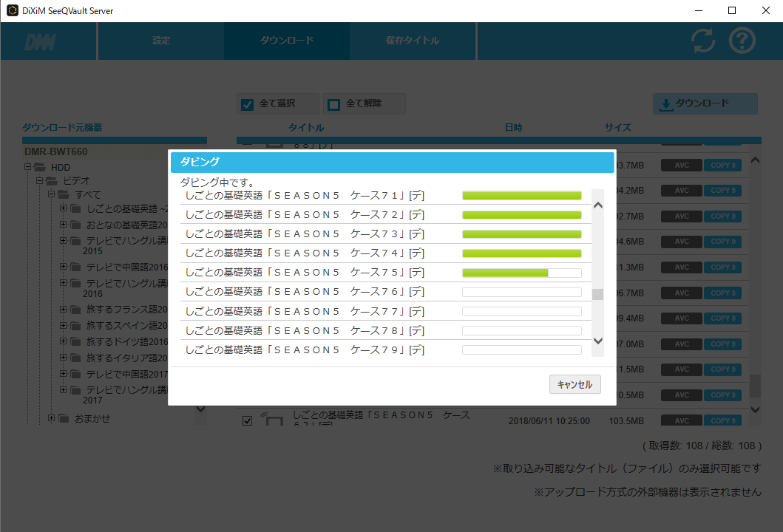The image size is (783, 532).
Task: Switch to the 設定 tab
Action: [x=160, y=41]
